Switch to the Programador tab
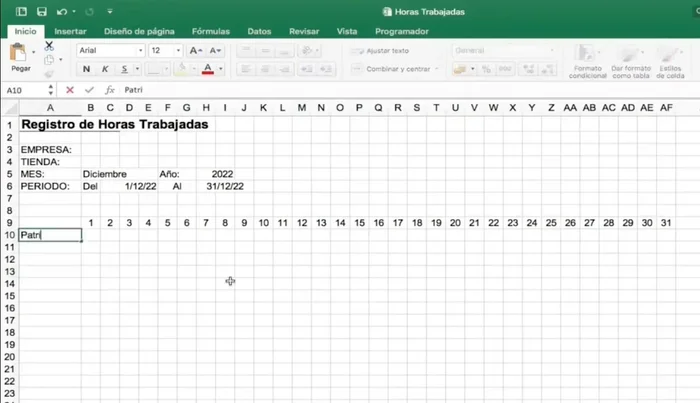 tap(402, 31)
